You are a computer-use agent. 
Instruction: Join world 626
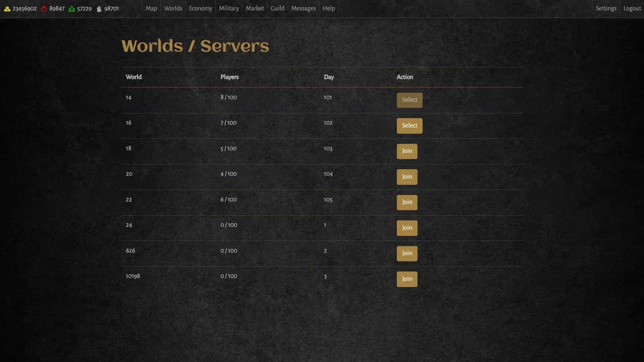tap(407, 253)
